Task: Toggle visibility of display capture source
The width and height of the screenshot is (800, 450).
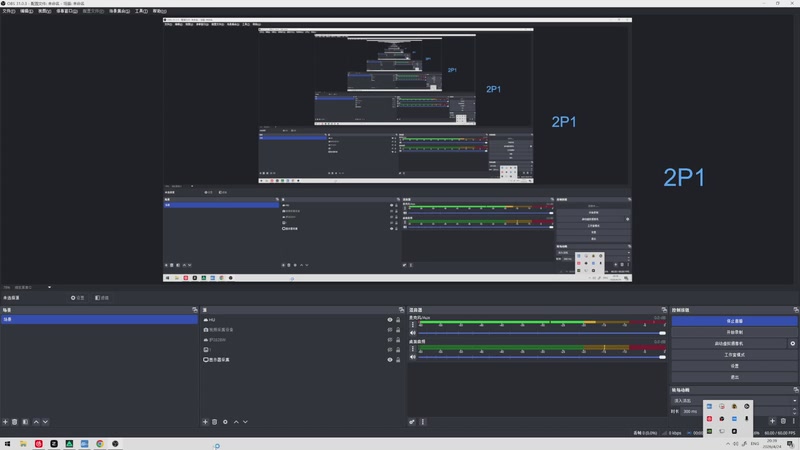Action: pos(390,360)
